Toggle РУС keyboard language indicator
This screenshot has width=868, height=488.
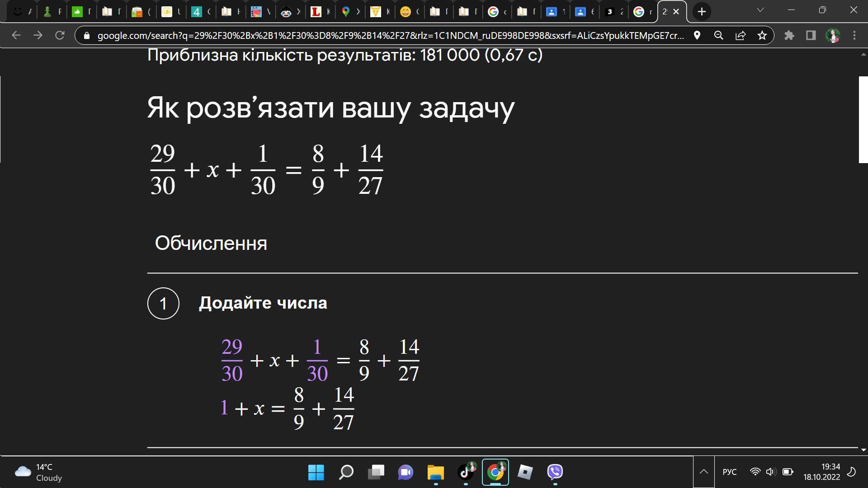729,472
